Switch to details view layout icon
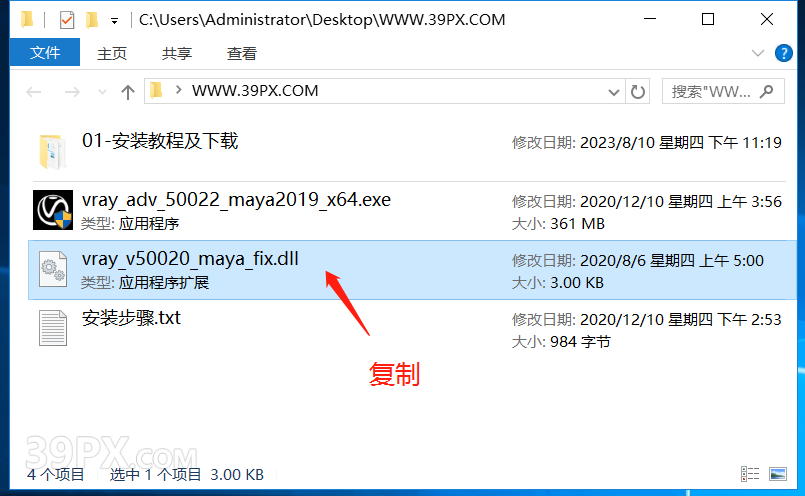Image resolution: width=805 pixels, height=496 pixels. (750, 474)
